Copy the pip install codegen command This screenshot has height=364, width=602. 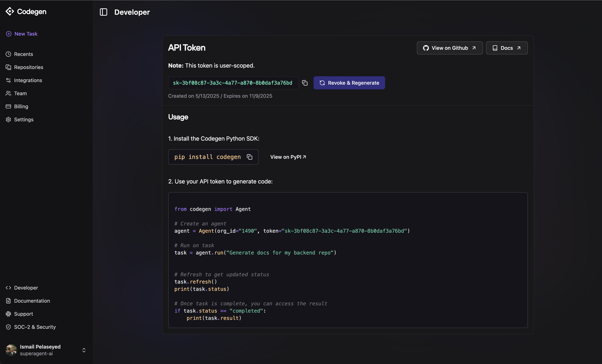click(249, 157)
